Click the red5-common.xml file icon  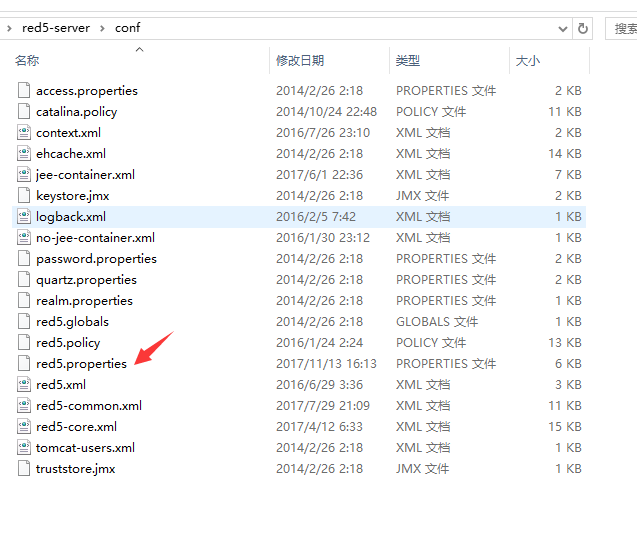24,406
